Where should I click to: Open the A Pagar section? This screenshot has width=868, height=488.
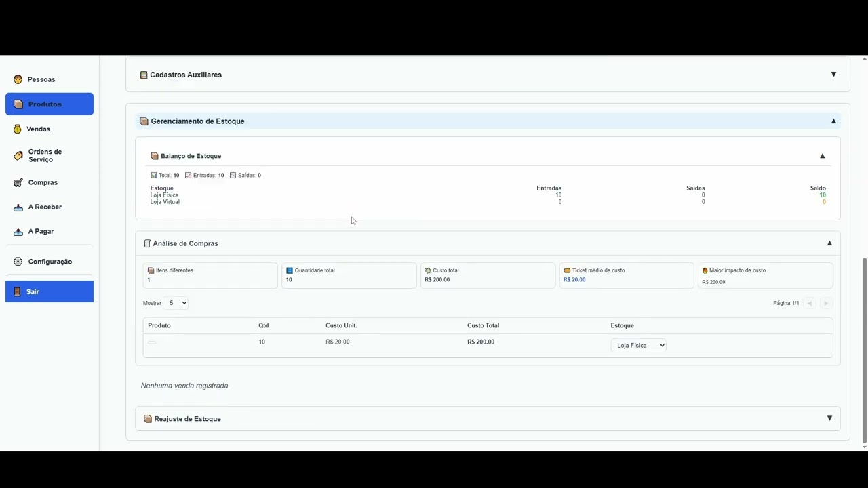tap(50, 231)
